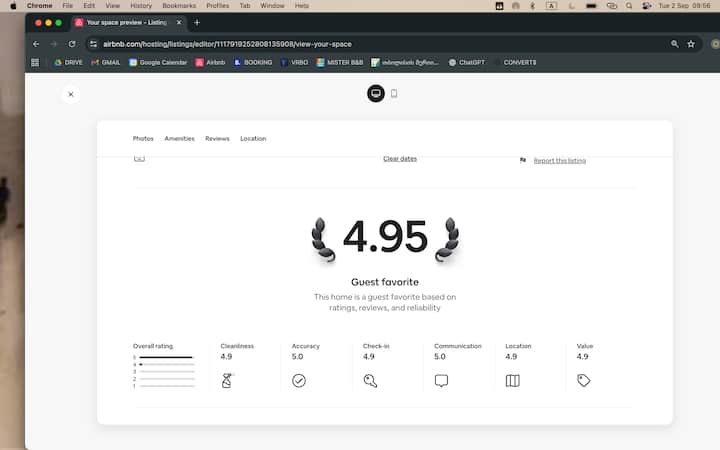
Task: Close the listing preview with X
Action: click(x=70, y=94)
